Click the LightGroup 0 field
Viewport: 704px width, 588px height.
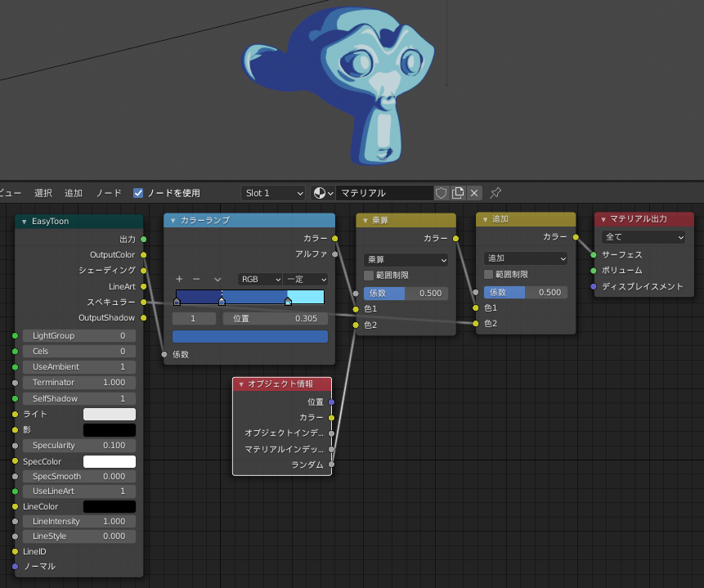(79, 335)
